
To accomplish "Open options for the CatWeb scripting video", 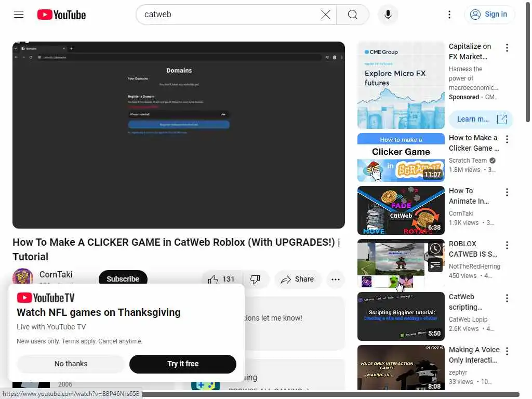I will click(507, 298).
